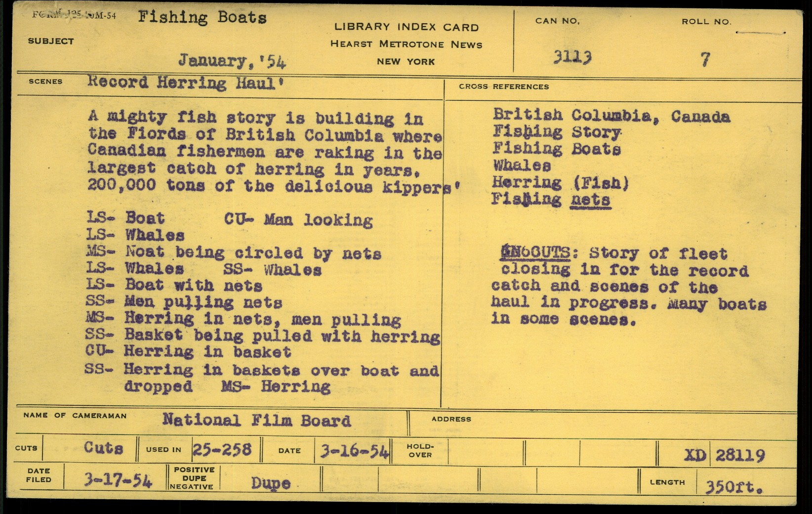Click the 'British Columbia, Canada' cross reference
Screen dimensions: 812x514
[x=611, y=116]
